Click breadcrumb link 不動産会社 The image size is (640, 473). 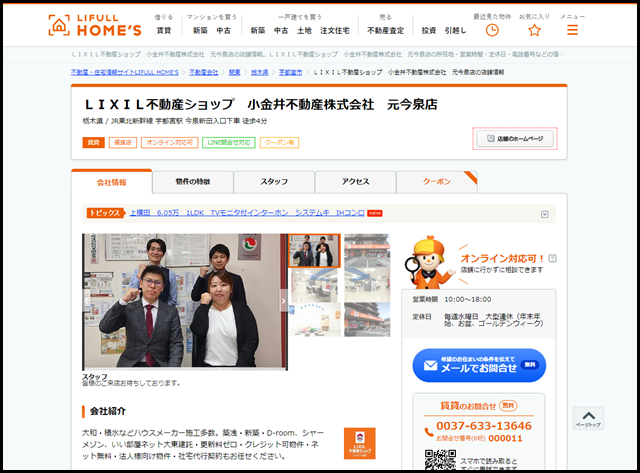click(x=203, y=72)
